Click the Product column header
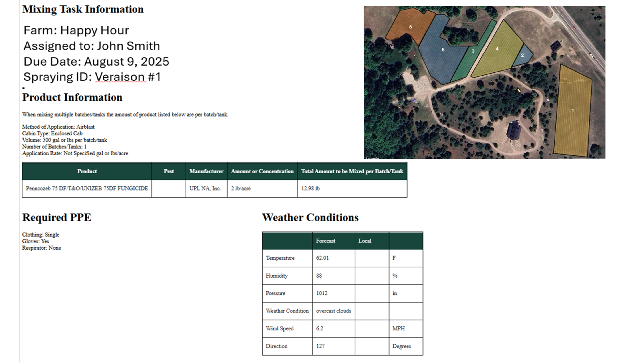This screenshot has height=362, width=644. pyautogui.click(x=87, y=171)
